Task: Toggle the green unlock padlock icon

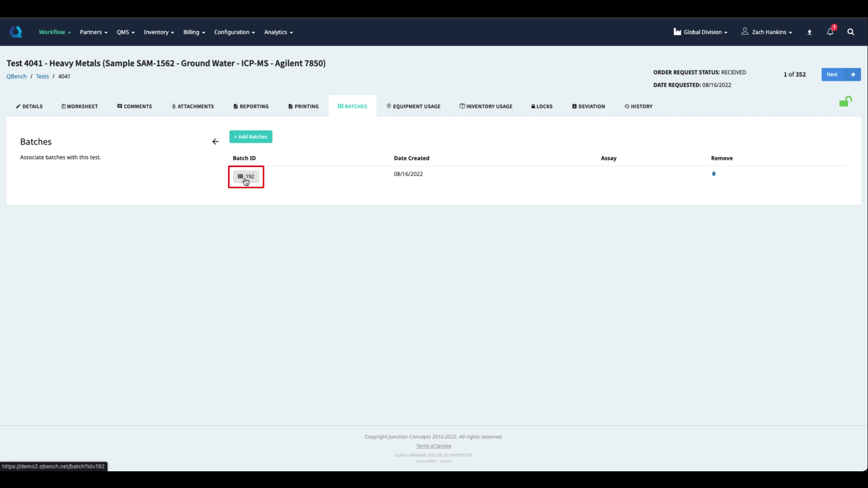Action: click(x=845, y=102)
